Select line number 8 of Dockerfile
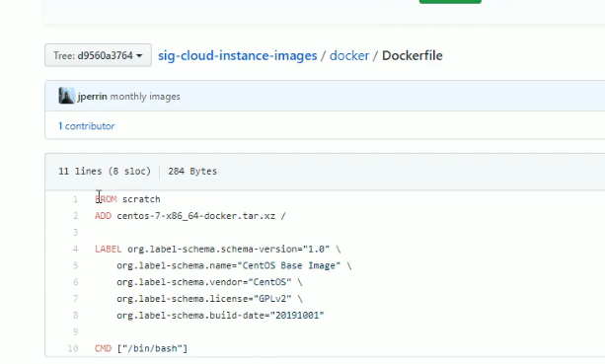The image size is (605, 364). click(x=75, y=316)
